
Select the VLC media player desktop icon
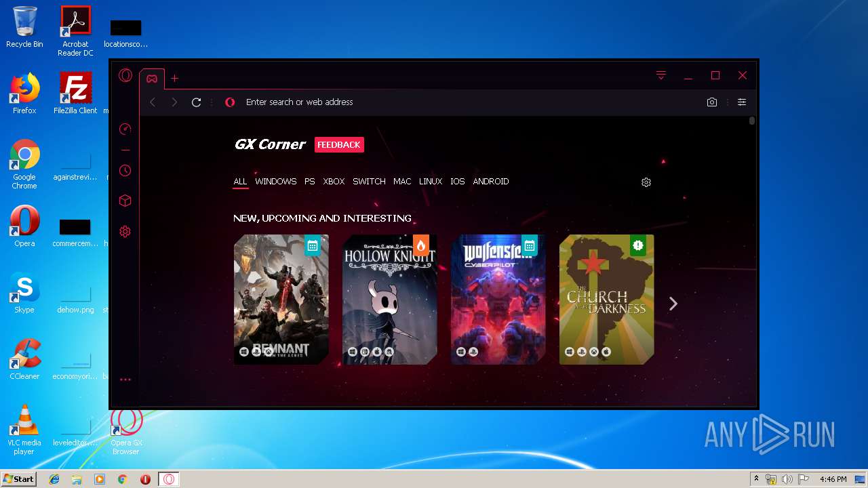(24, 430)
